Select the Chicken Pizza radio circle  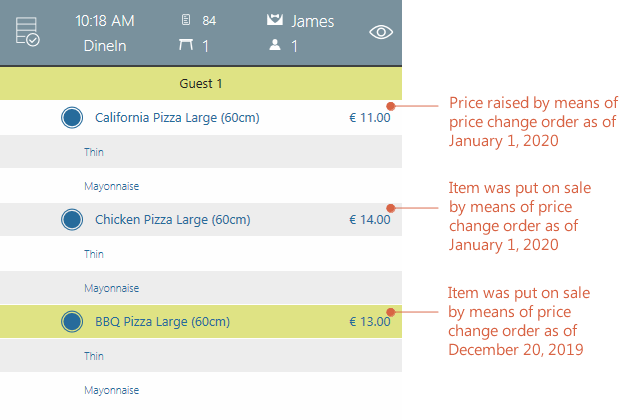[71, 219]
